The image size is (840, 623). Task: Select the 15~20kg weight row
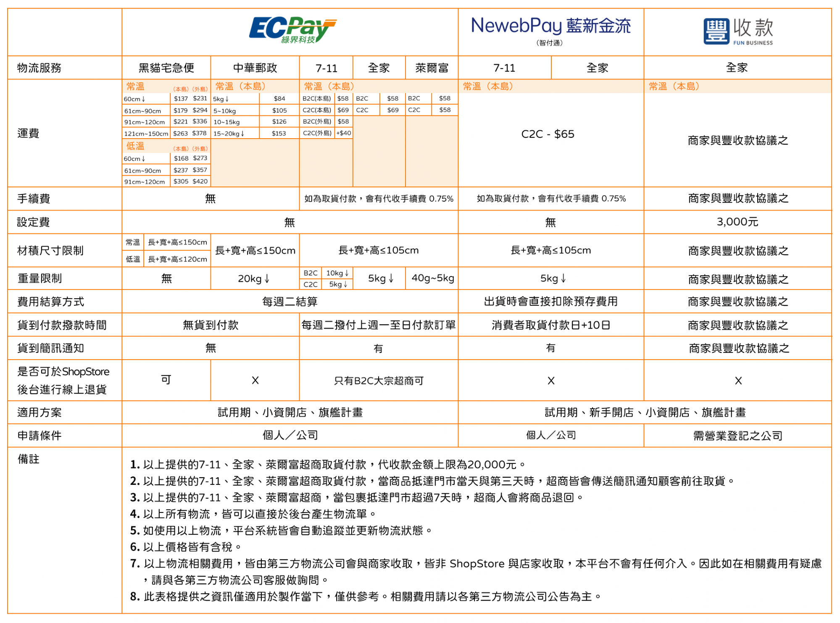point(255,133)
